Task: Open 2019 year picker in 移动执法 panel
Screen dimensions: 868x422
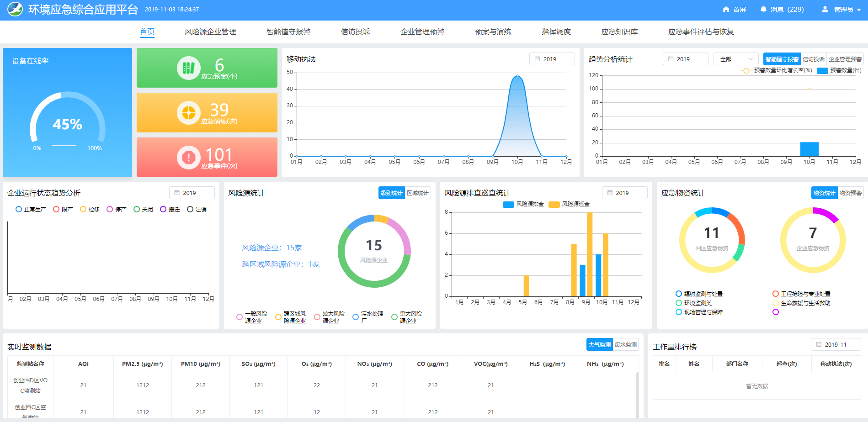Action: tap(552, 59)
